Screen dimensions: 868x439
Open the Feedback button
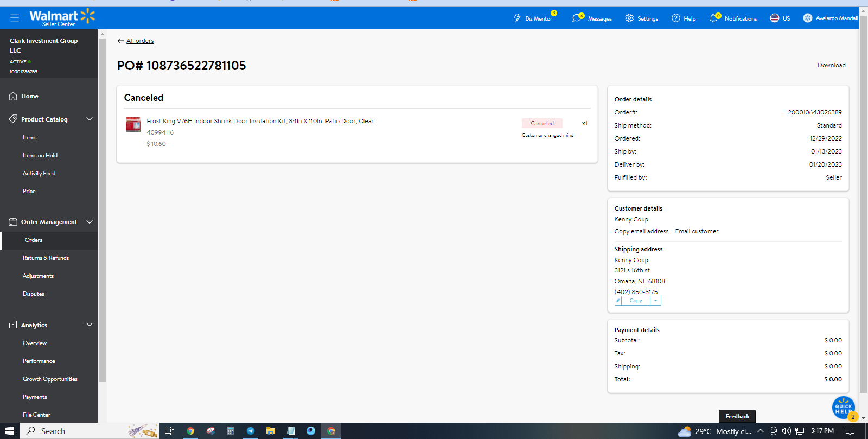(737, 416)
